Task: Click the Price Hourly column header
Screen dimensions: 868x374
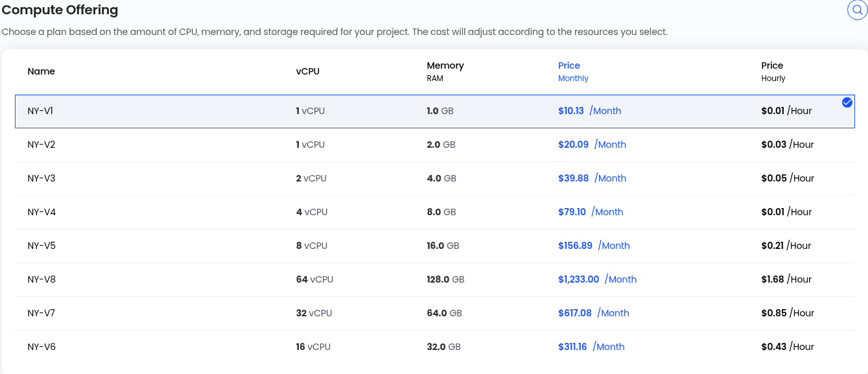Action: point(773,71)
